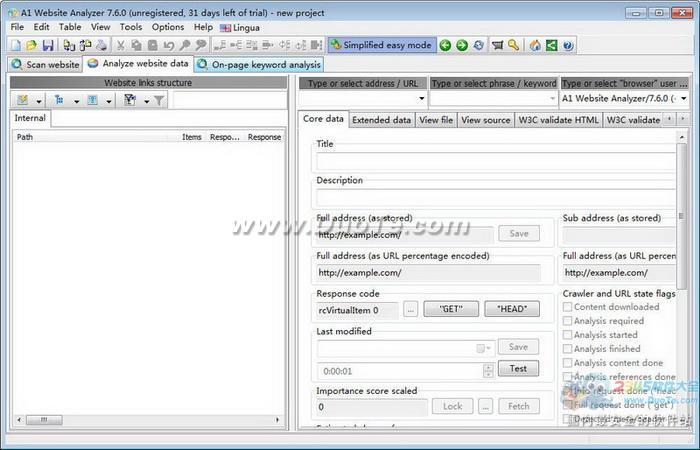700x450 pixels.
Task: Create a new project with the blank page icon
Action: tap(16, 45)
